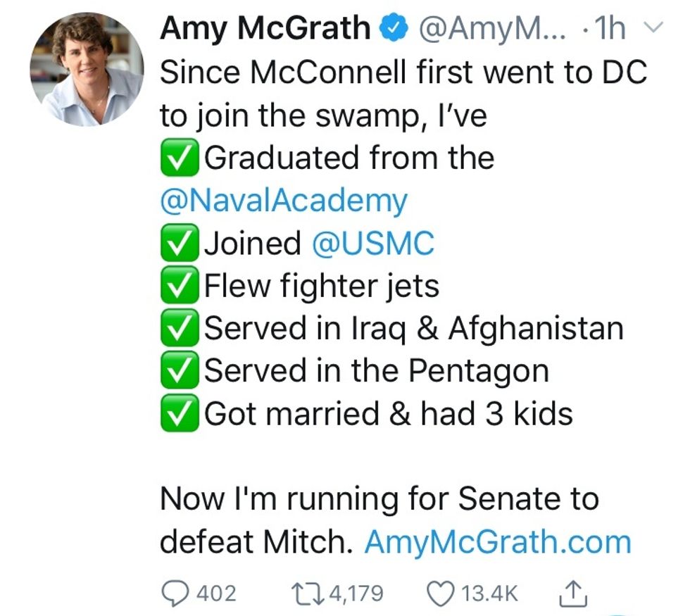Open the tweet author's profile photo

(87, 69)
